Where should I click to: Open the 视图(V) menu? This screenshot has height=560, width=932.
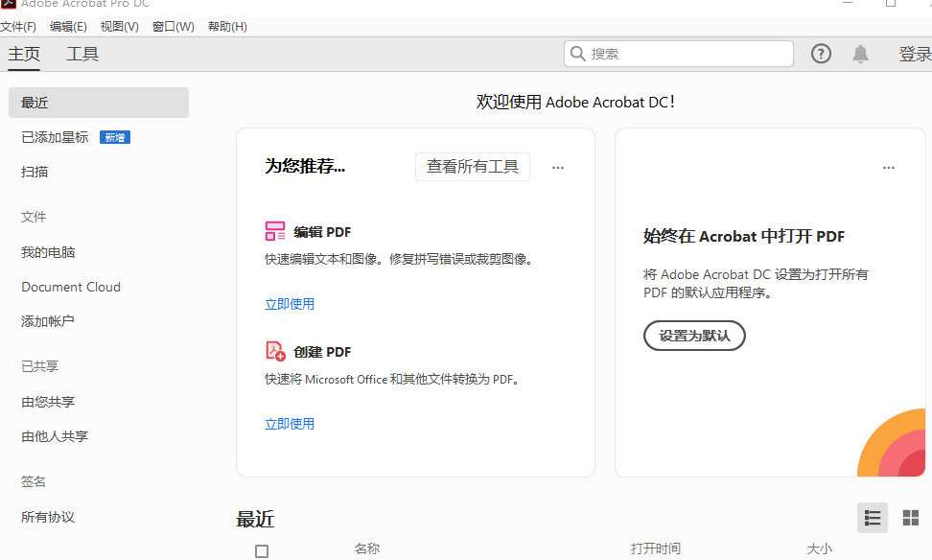pos(120,27)
